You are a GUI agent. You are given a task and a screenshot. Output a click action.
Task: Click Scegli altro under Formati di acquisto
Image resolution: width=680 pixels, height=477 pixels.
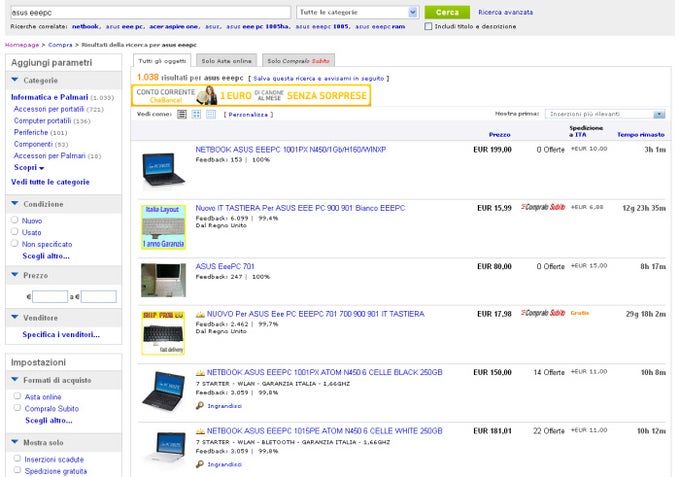pos(49,420)
